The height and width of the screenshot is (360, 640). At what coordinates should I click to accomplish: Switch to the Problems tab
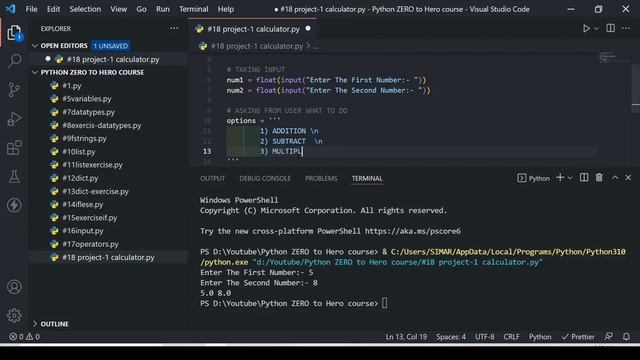point(321,178)
